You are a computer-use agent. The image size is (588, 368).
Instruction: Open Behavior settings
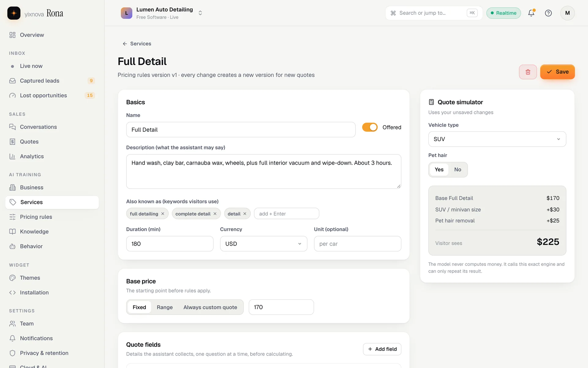52,246
